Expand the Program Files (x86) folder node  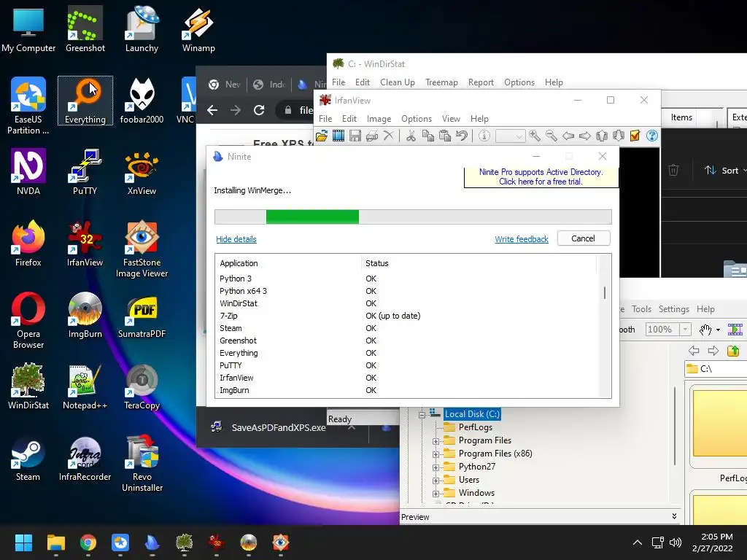coord(436,454)
